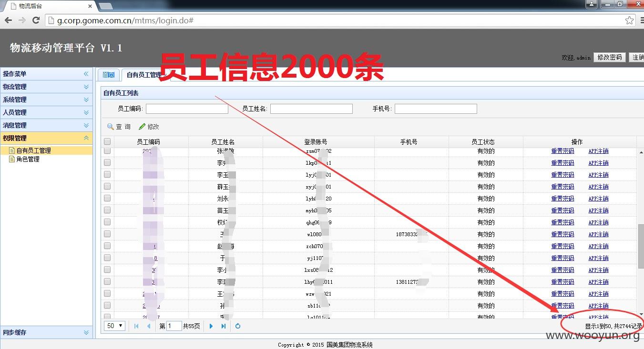
Task: Click the browser back arrow
Action: (x=8, y=20)
